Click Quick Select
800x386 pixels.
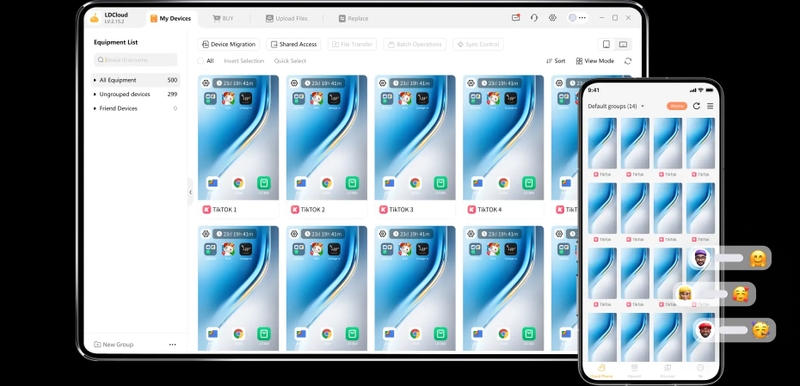click(290, 61)
